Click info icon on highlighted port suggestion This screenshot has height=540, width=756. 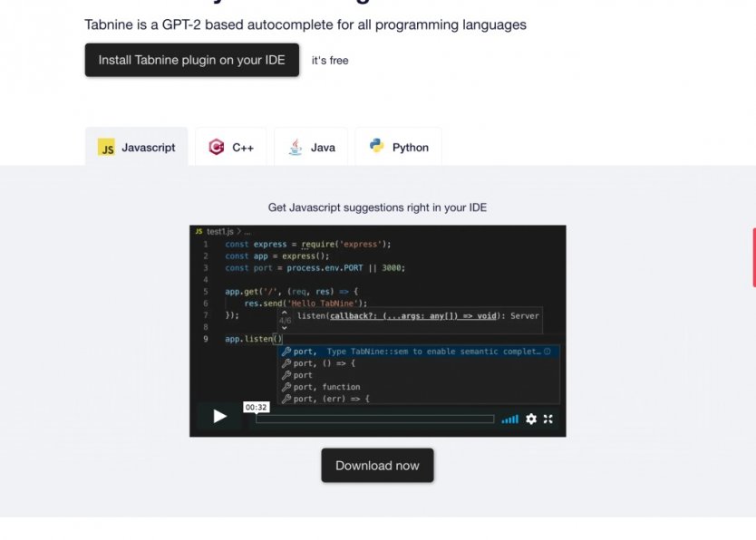pyautogui.click(x=548, y=352)
